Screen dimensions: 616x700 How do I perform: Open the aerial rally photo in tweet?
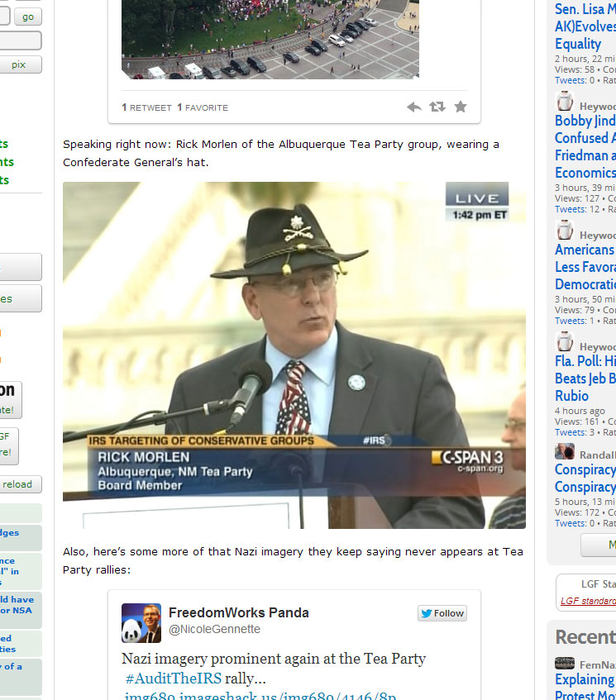click(x=270, y=39)
